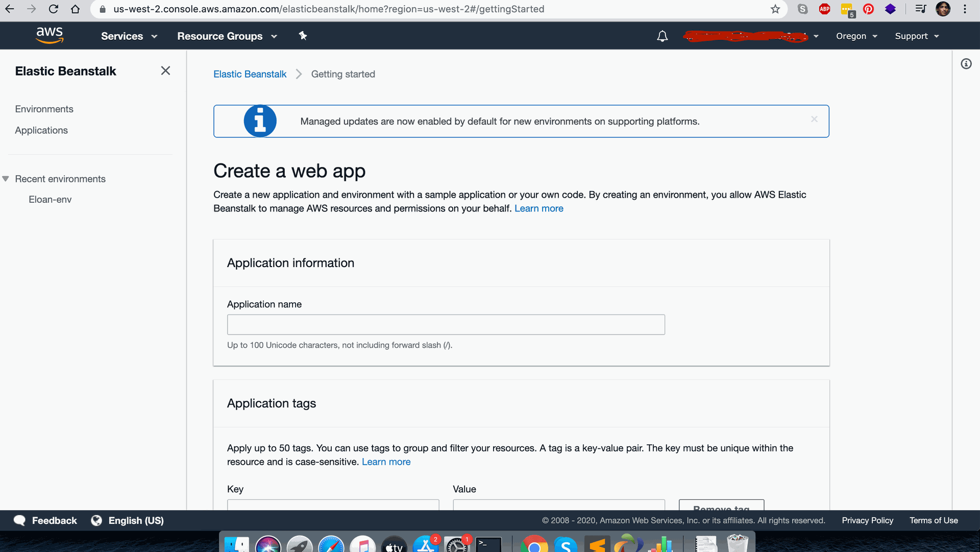This screenshot has width=980, height=552.
Task: Click the Getting started breadcrumb text
Action: [x=343, y=74]
